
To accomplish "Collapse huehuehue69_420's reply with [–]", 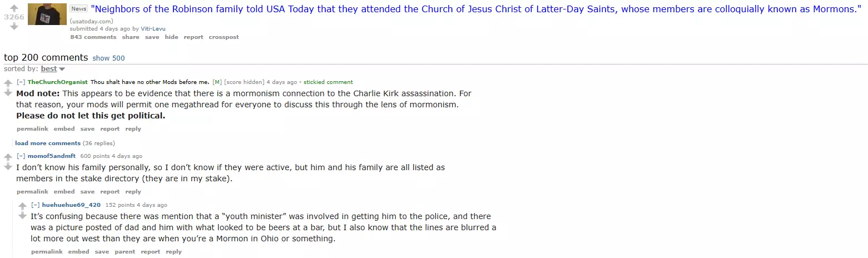I will click(35, 205).
